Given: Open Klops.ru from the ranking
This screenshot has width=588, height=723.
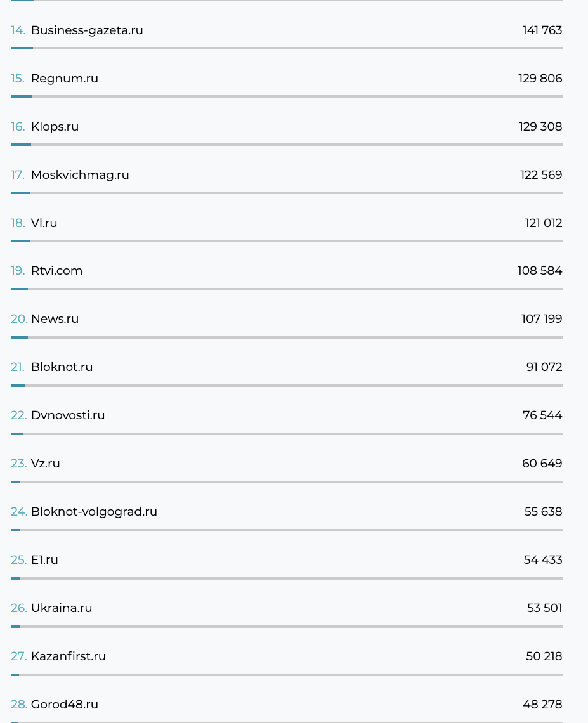Looking at the screenshot, I should [x=55, y=127].
